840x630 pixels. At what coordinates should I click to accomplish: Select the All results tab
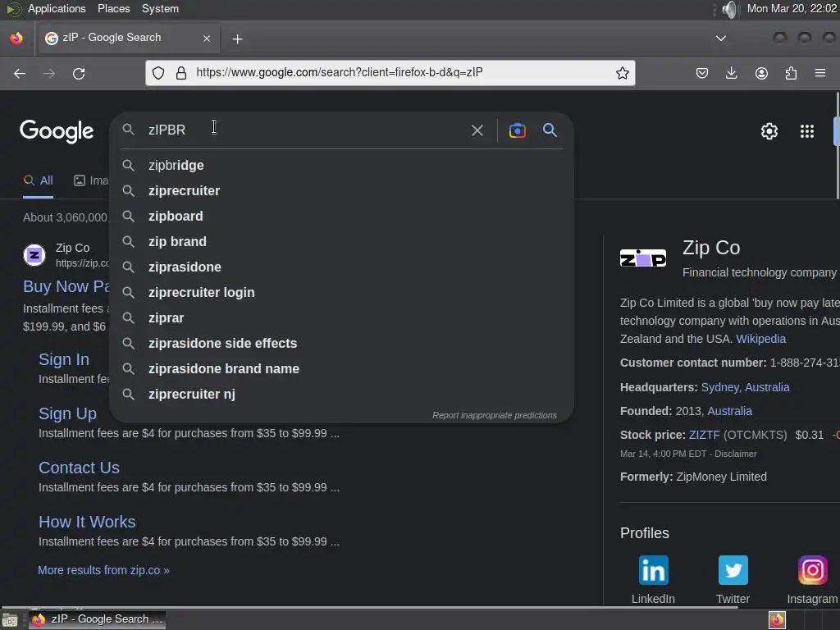38,180
